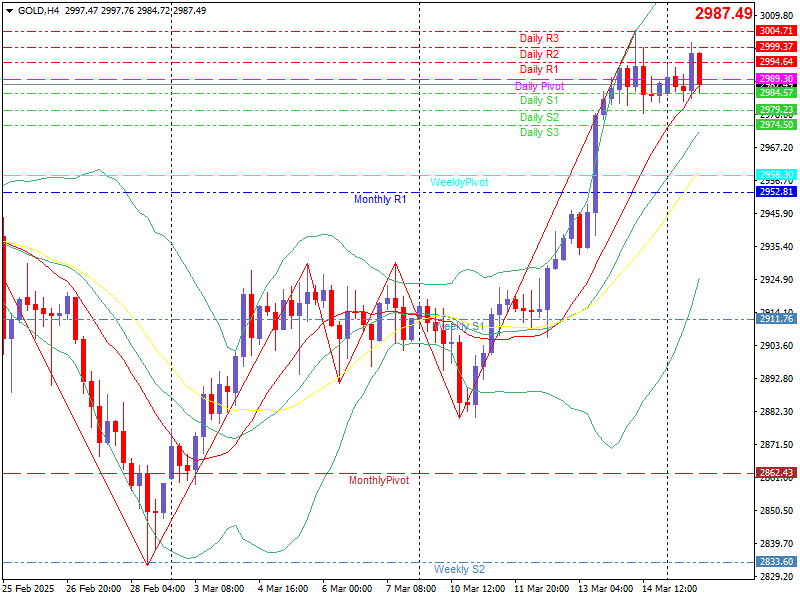Open the GOLD,H4 chart dropdown triangle

[x=9, y=11]
